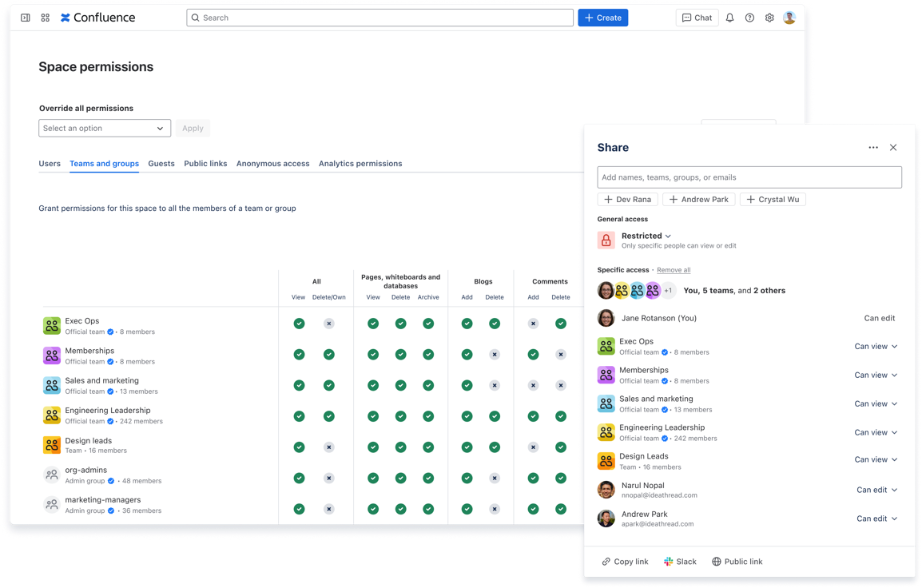Click the Add names, teams, groups field
922x588 pixels.
(x=749, y=177)
